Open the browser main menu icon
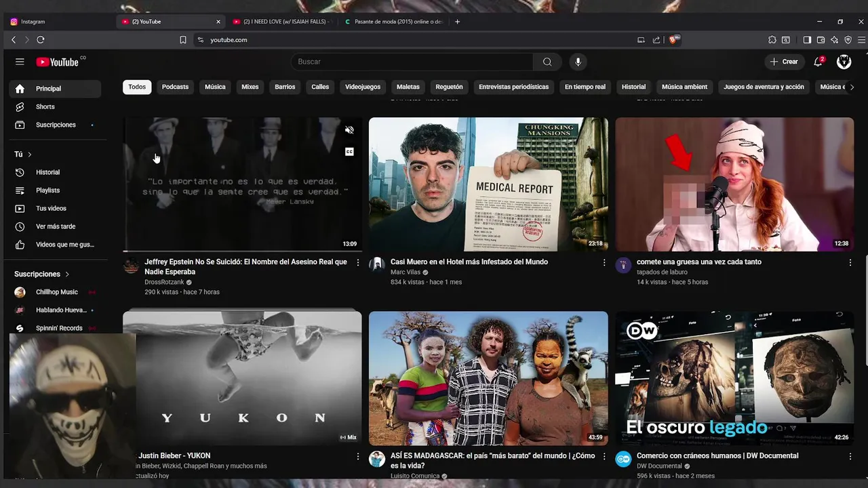 [x=861, y=40]
